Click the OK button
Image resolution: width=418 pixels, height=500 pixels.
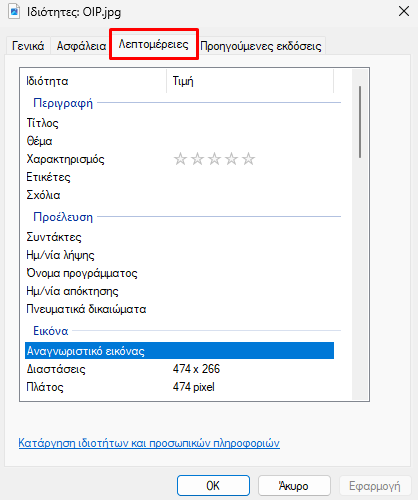pos(213,486)
